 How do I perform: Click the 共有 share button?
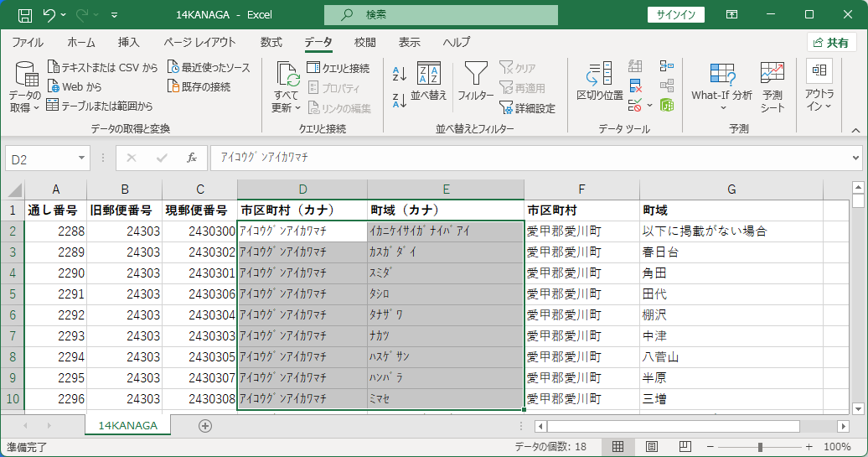[x=831, y=43]
